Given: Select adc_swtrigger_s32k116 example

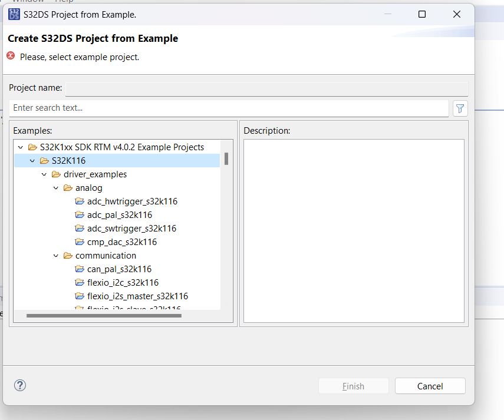Looking at the screenshot, I should pos(131,229).
